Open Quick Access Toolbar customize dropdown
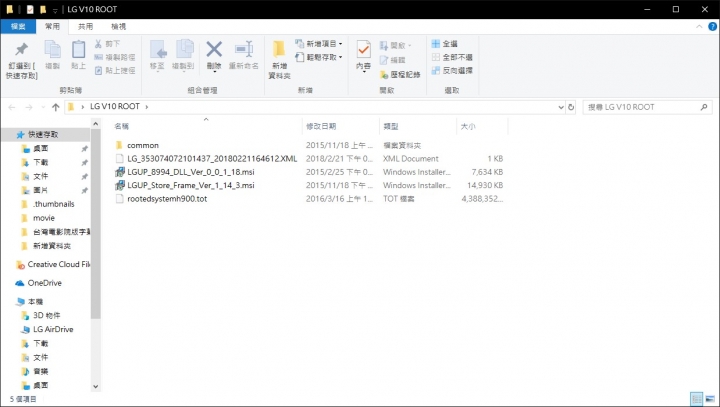720x407 pixels. pos(55,10)
